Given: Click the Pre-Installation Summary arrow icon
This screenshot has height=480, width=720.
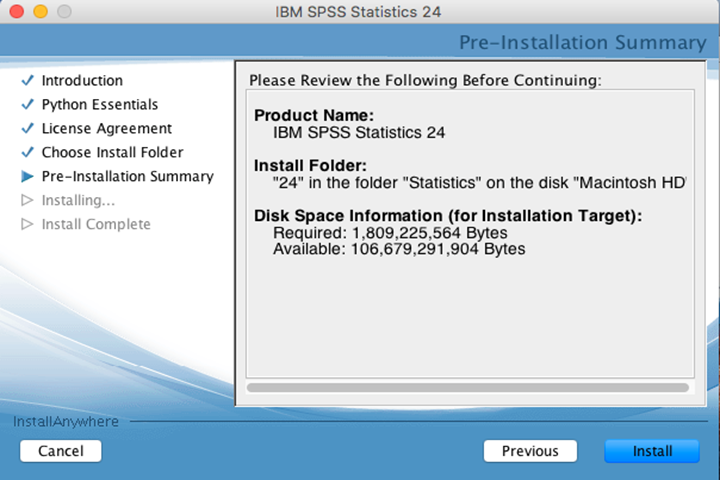Looking at the screenshot, I should (28, 176).
